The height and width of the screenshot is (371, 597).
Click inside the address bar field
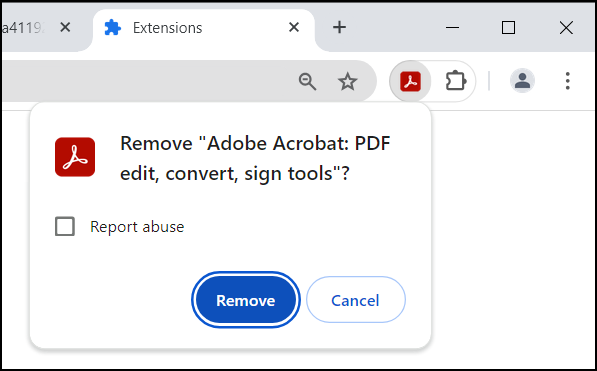(x=148, y=81)
